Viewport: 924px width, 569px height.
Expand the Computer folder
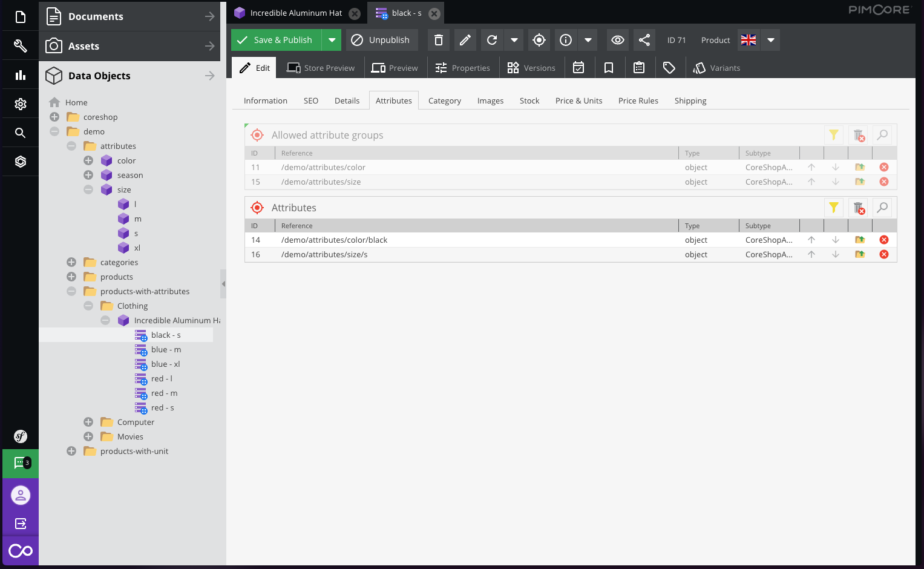point(88,422)
